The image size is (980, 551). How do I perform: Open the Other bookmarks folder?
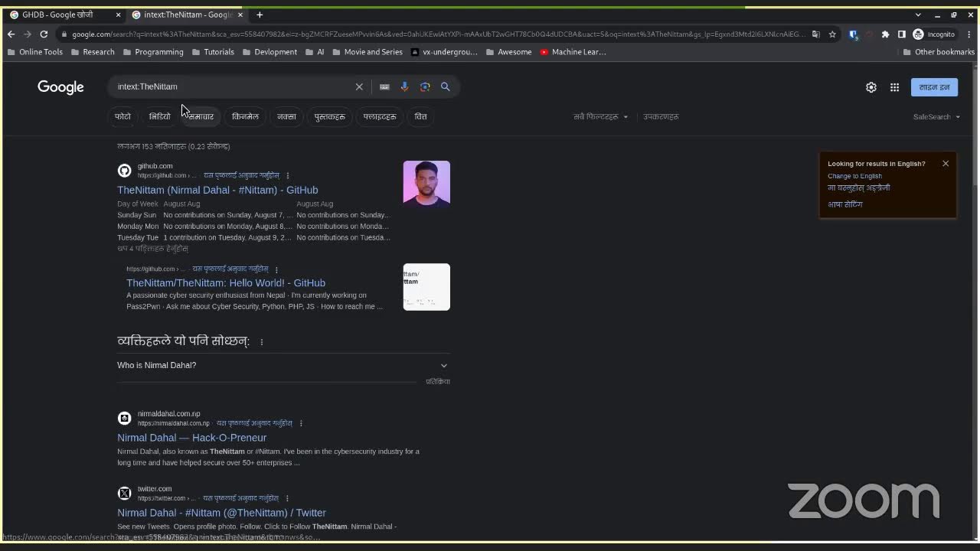939,52
